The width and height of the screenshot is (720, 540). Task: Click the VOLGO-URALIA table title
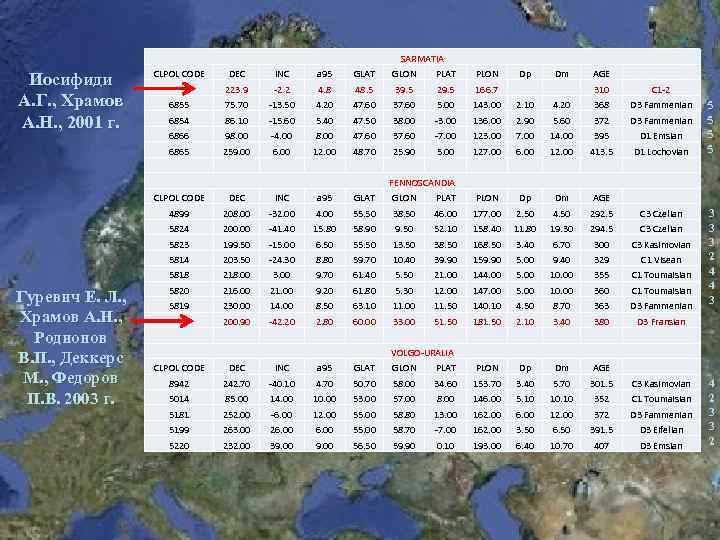point(422,353)
